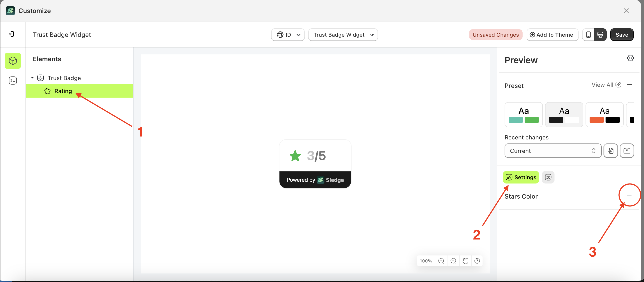Switch preview to mobile view

tap(588, 34)
